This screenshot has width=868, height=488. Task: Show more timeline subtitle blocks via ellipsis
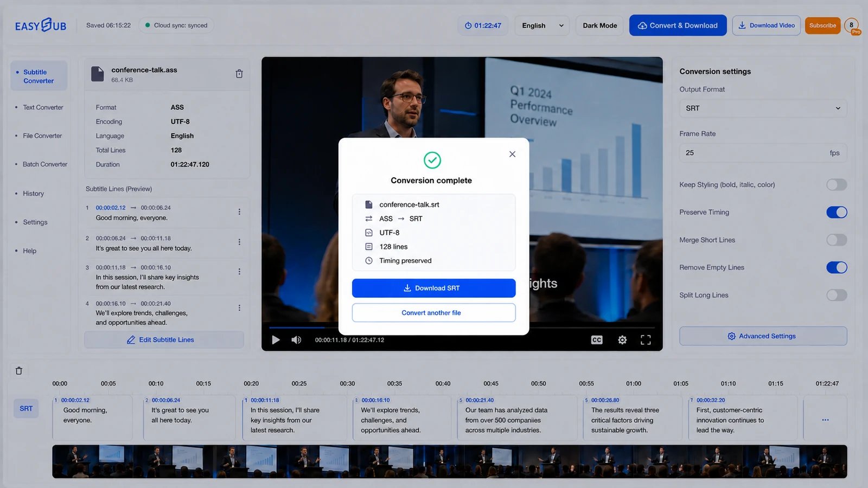coord(825,420)
